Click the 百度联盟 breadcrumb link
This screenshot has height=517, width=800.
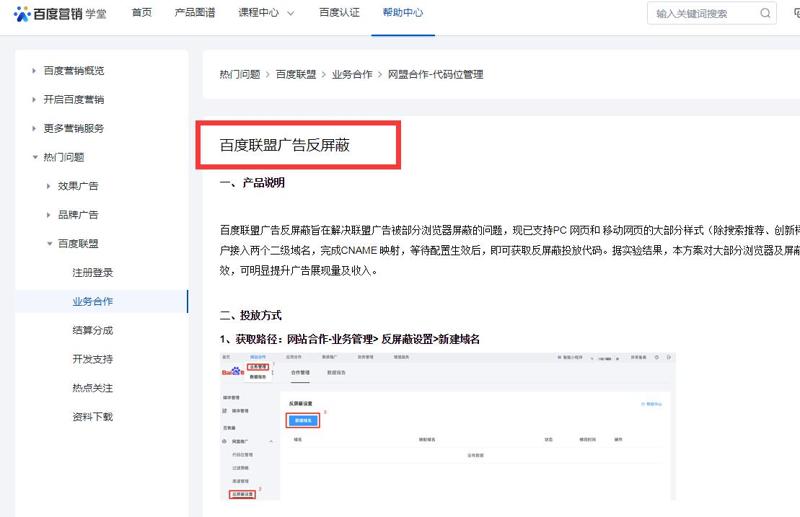296,75
